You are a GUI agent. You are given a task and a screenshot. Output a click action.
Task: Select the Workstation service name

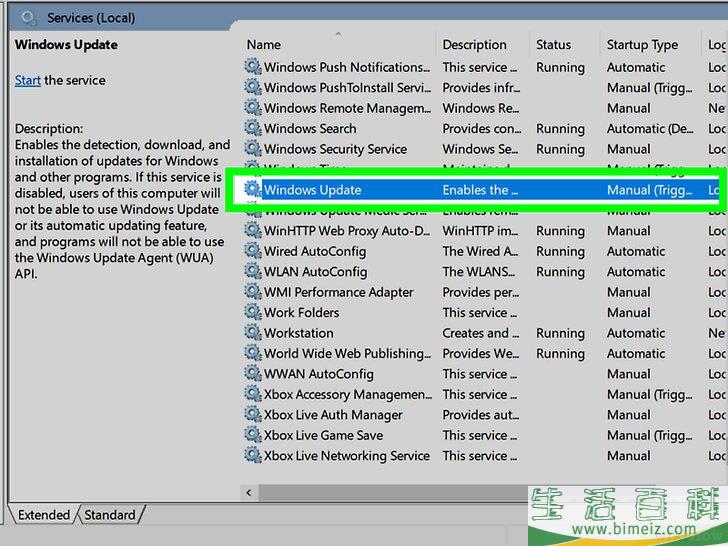299,333
